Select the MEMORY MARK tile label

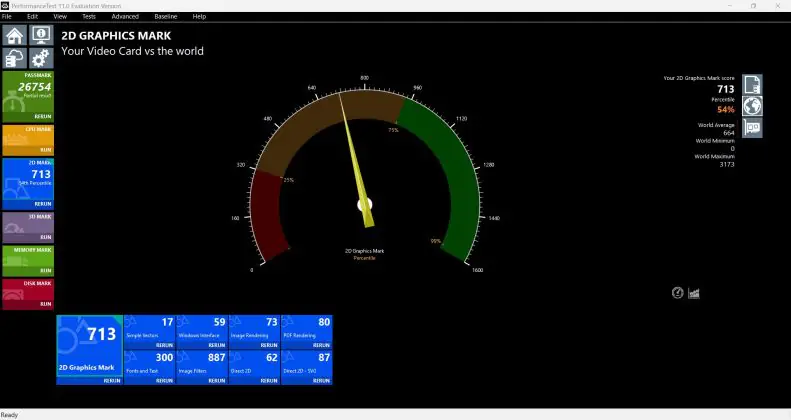pyautogui.click(x=33, y=250)
